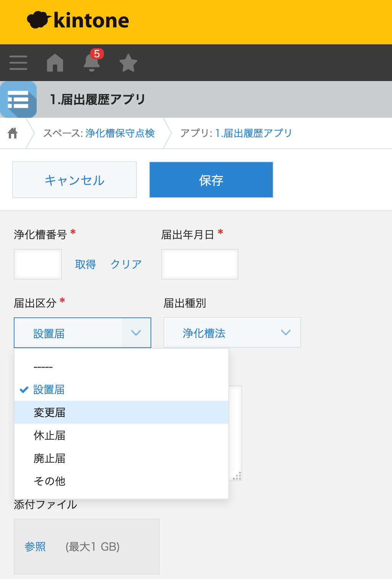Click the 取得 lookup link
This screenshot has height=579, width=392.
pyautogui.click(x=85, y=264)
